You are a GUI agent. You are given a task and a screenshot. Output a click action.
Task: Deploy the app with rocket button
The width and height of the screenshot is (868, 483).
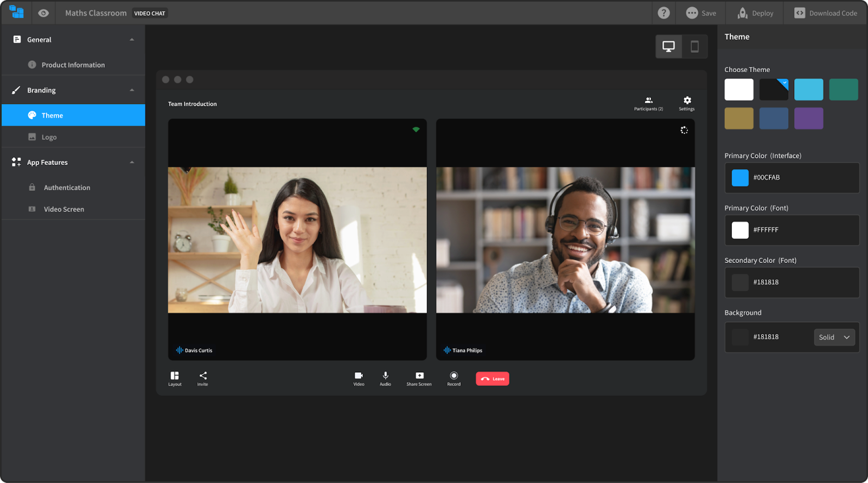[755, 13]
